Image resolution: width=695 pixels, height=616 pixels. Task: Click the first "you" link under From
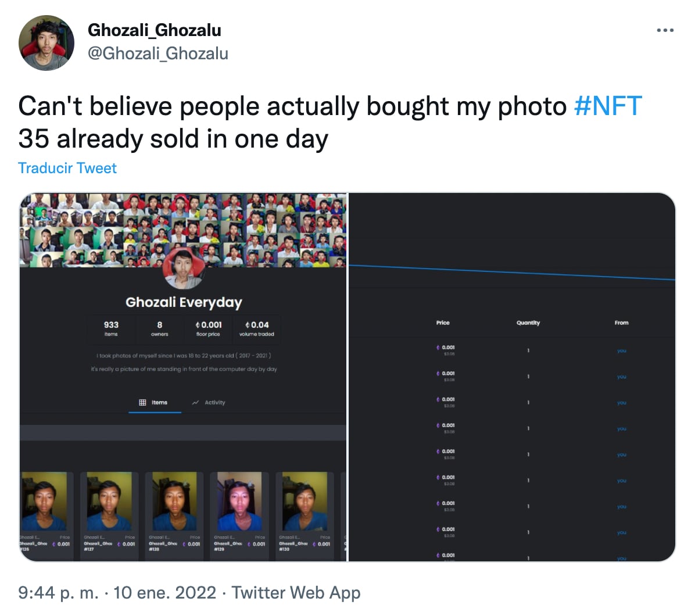pyautogui.click(x=621, y=351)
